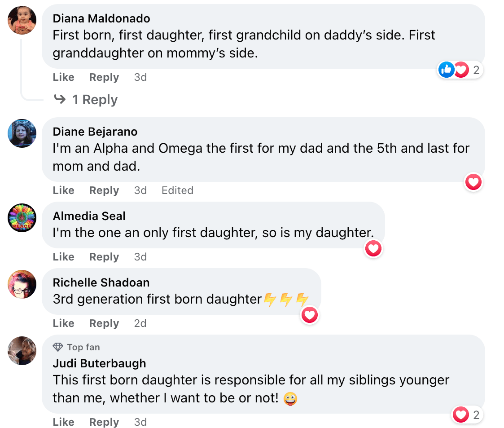Reply to Diane Bejarano's comment

104,190
